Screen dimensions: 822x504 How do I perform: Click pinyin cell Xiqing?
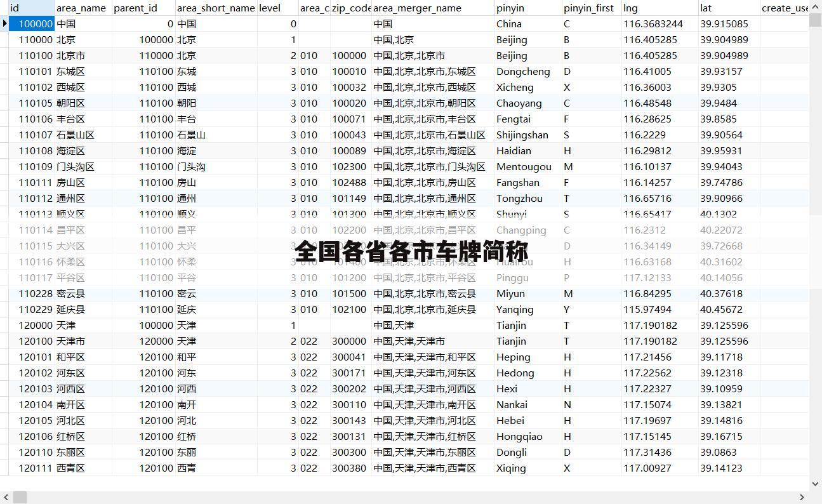528,468
